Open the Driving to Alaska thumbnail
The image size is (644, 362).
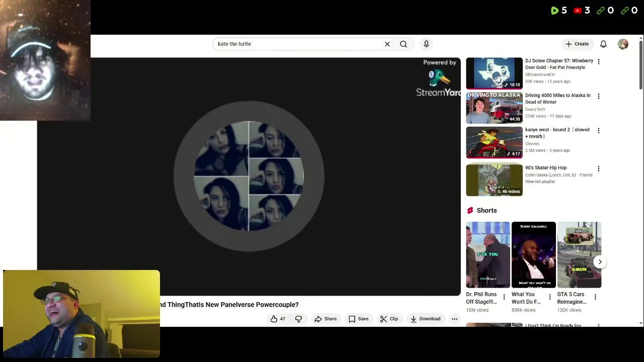494,108
